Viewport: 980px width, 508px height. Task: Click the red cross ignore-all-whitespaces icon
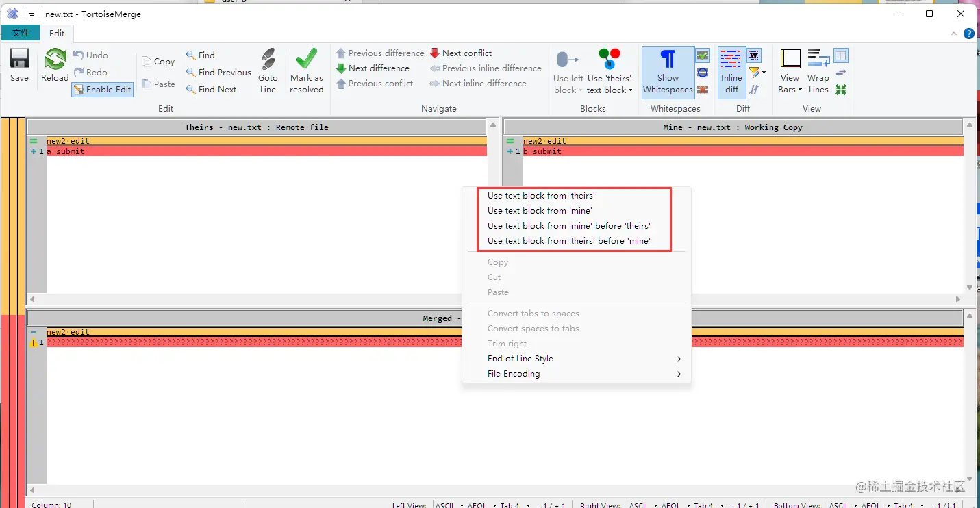703,90
